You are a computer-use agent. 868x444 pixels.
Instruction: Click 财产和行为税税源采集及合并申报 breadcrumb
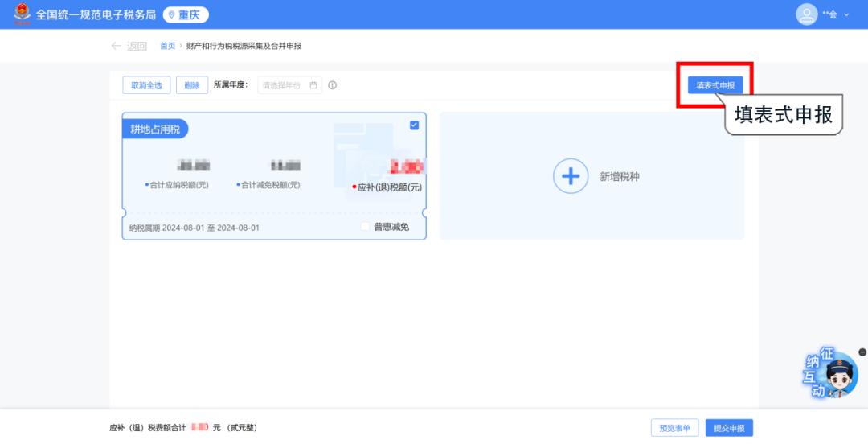click(x=244, y=47)
